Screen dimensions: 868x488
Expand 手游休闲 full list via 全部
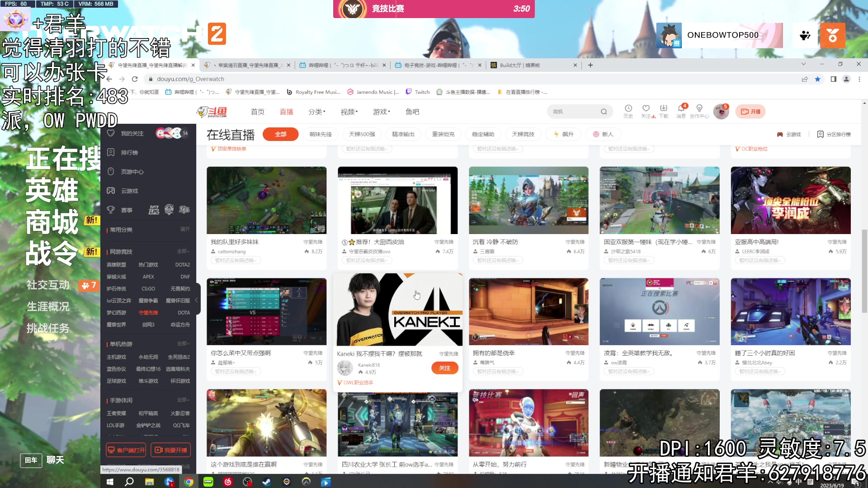pyautogui.click(x=183, y=400)
